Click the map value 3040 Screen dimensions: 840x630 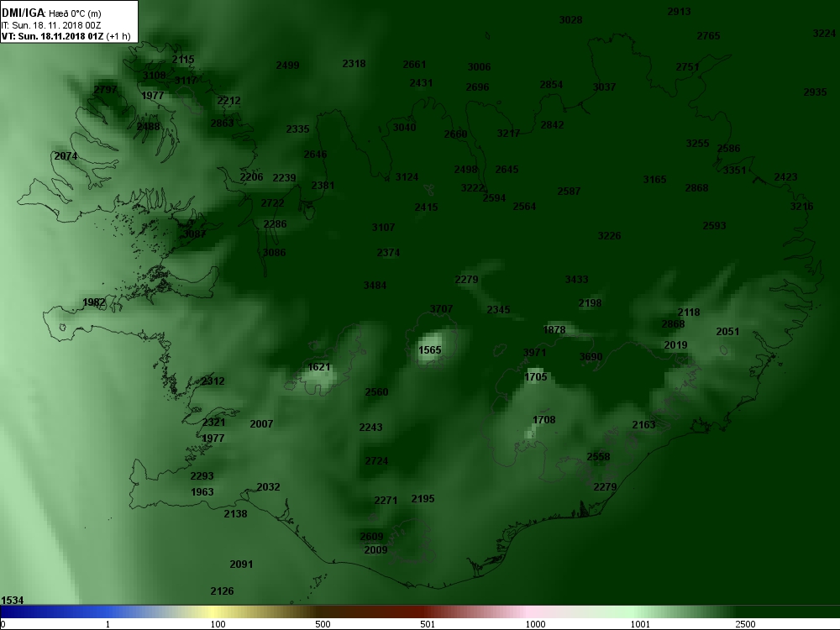tap(405, 128)
